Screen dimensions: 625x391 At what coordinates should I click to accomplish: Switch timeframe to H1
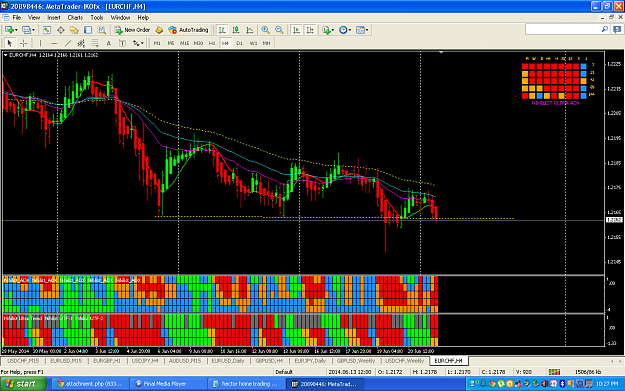(212, 43)
